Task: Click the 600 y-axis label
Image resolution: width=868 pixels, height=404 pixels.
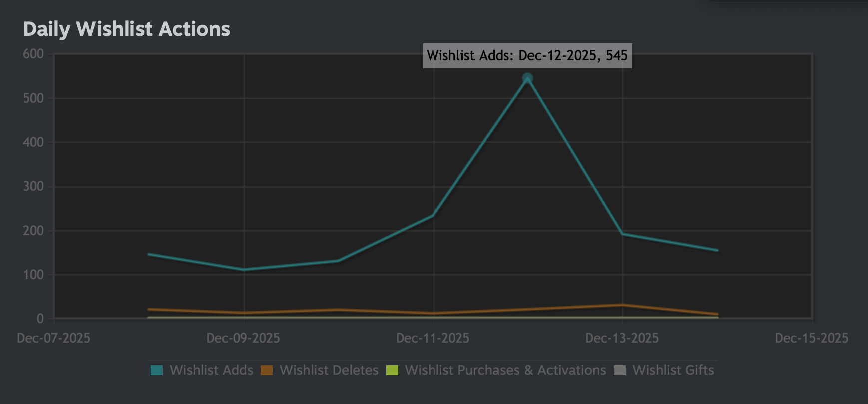Action: [x=33, y=54]
